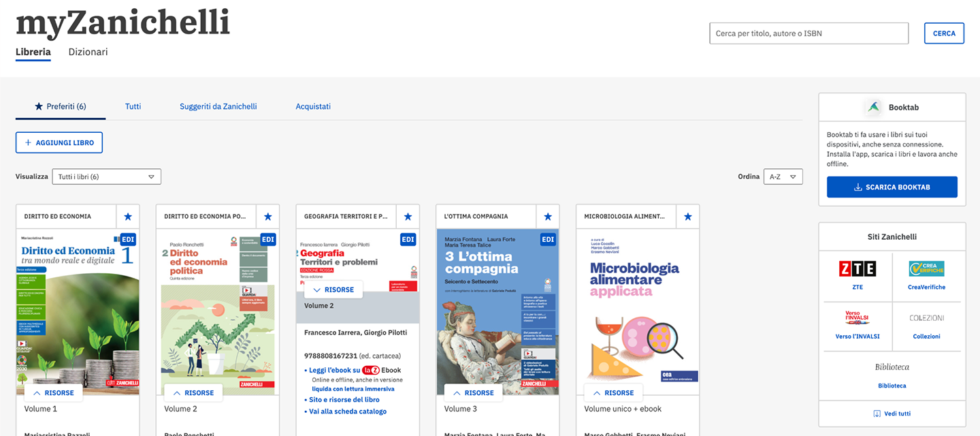This screenshot has width=980, height=436.
Task: Open the Diritto ed Economia book cover
Action: click(78, 312)
